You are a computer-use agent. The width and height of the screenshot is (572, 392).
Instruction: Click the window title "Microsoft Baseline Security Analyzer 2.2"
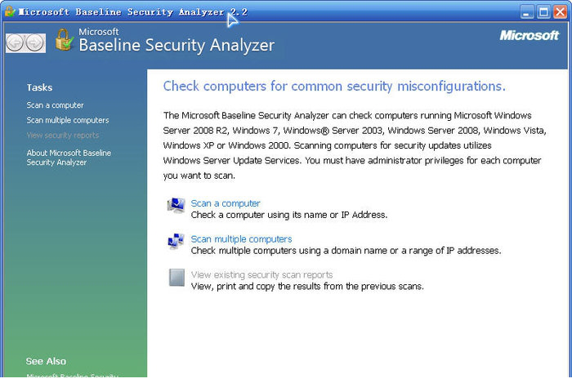point(133,12)
